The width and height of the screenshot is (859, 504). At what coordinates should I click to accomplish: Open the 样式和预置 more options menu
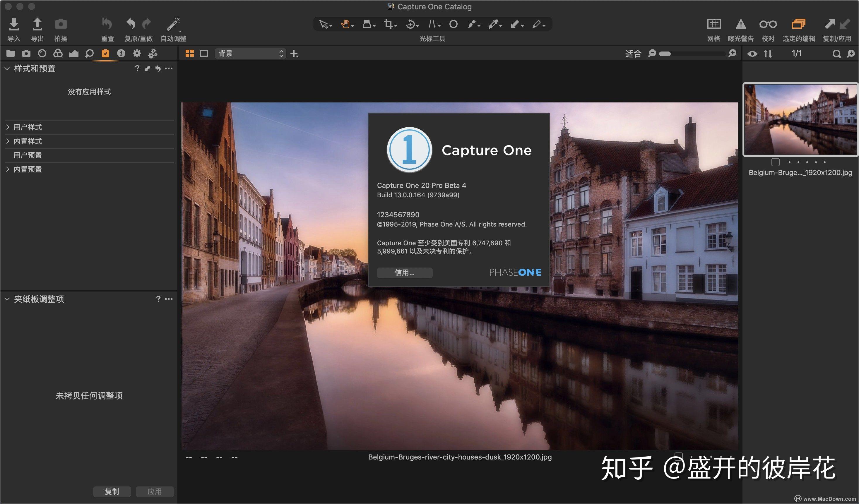point(169,68)
